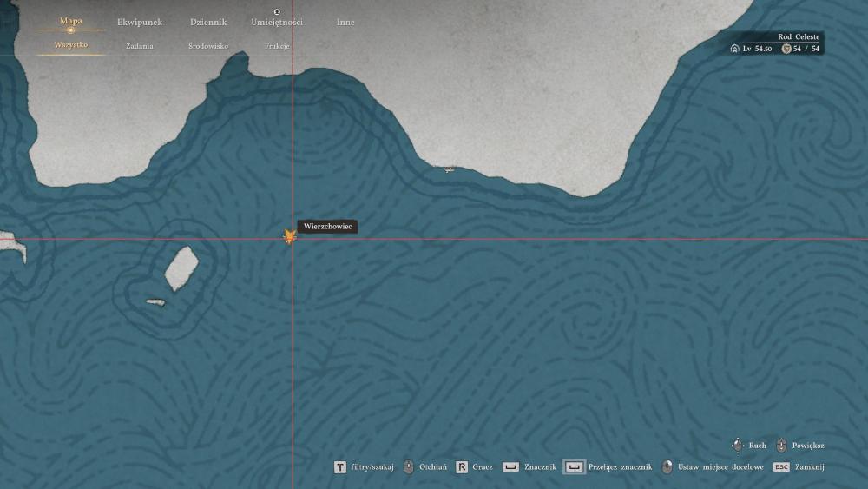
Task: Click the ESC key icon to close the map
Action: (781, 466)
